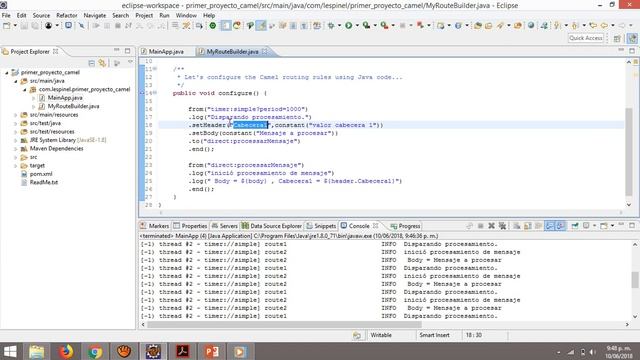The width and height of the screenshot is (640, 360).
Task: Select pom.xml in Project Explorer
Action: point(41,174)
